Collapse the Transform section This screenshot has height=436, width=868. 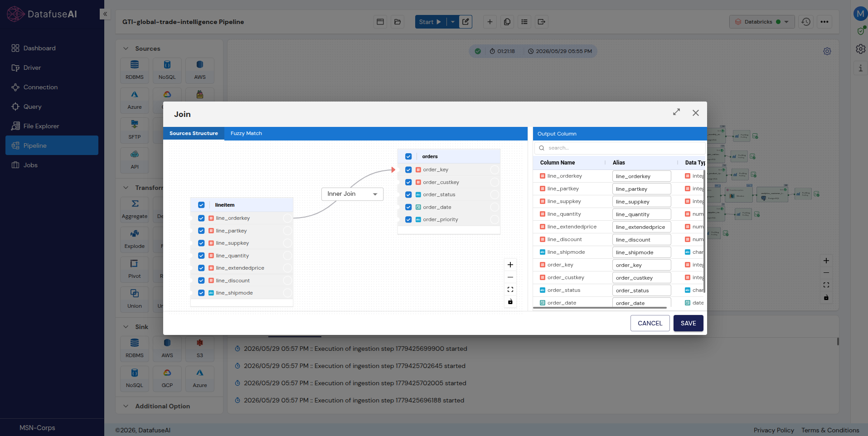click(126, 188)
